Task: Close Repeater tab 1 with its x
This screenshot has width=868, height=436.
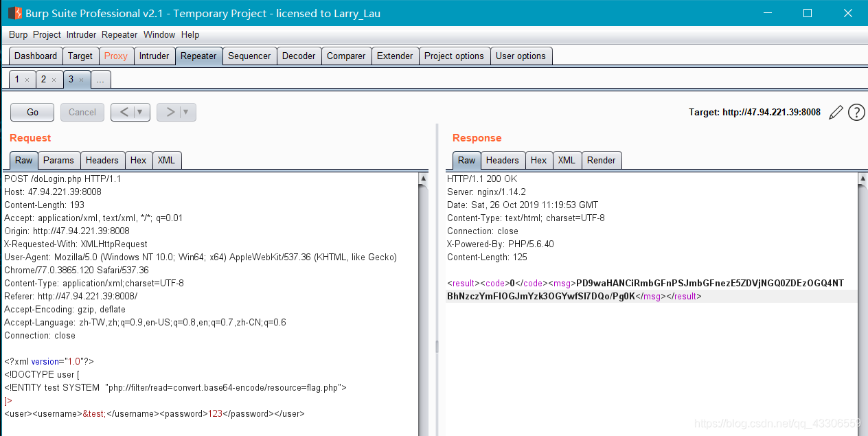Action: 27,80
